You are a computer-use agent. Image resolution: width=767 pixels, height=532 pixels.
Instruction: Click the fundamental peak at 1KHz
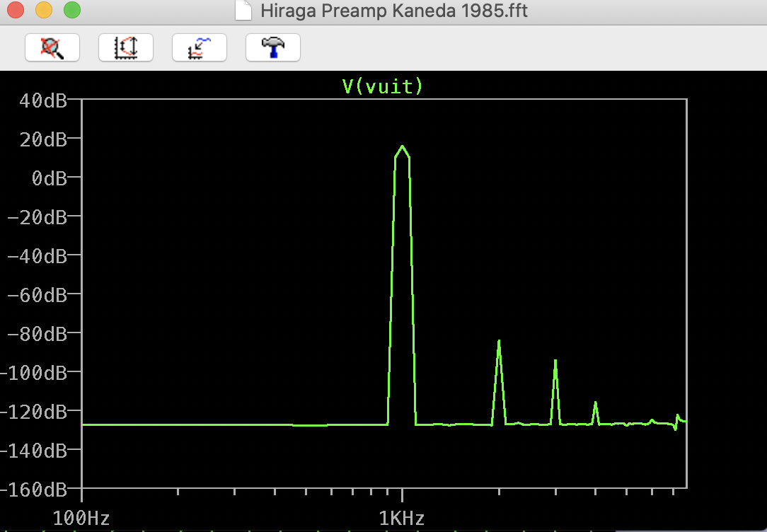coord(402,146)
